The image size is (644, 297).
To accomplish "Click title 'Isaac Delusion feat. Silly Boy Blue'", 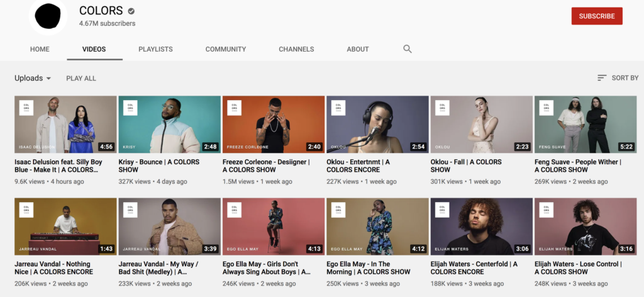I will [58, 165].
